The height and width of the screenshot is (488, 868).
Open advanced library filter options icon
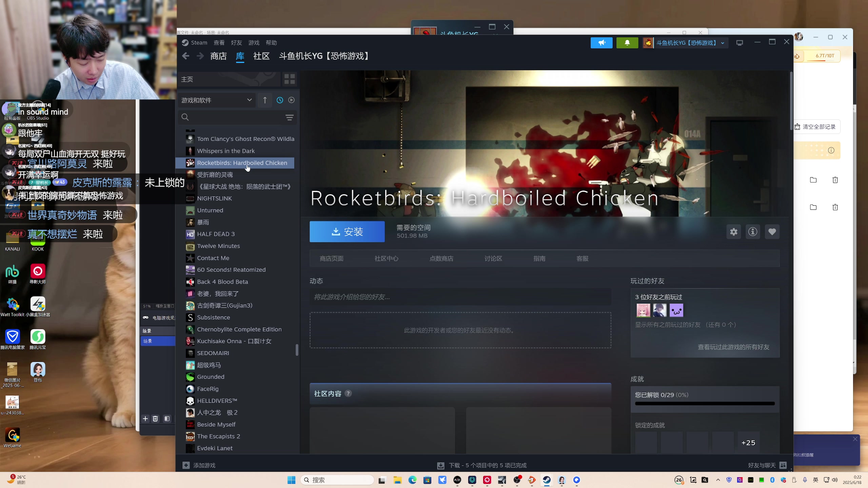click(289, 117)
